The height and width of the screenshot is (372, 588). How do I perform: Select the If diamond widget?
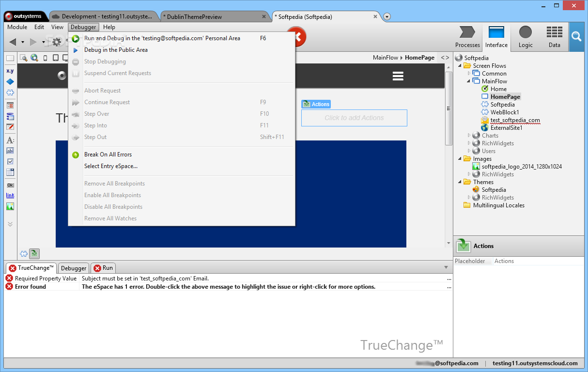[x=10, y=81]
